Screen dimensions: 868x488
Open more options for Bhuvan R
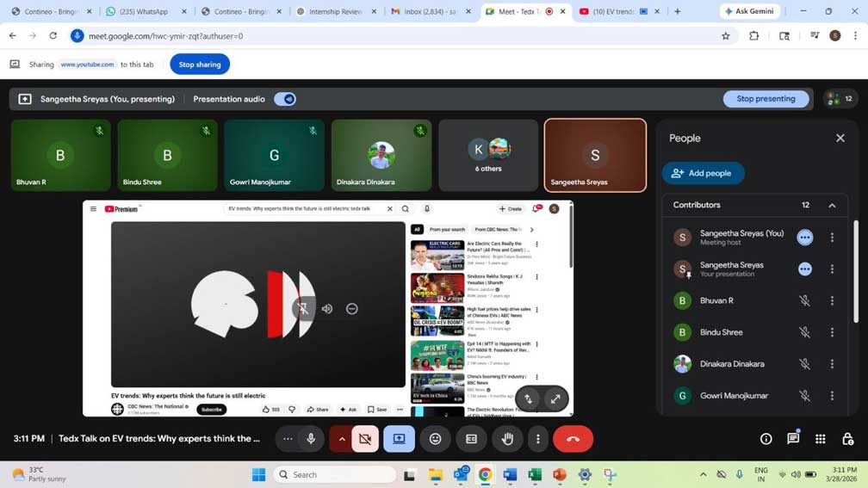point(832,301)
